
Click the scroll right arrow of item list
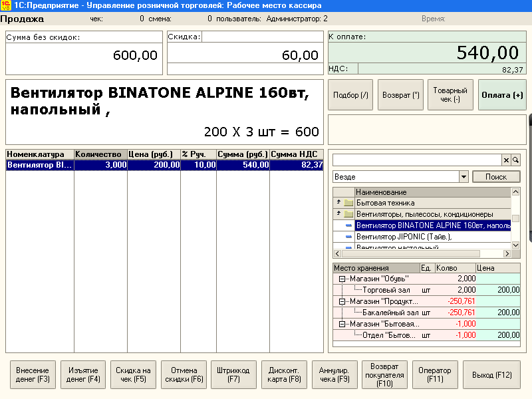[x=507, y=253]
